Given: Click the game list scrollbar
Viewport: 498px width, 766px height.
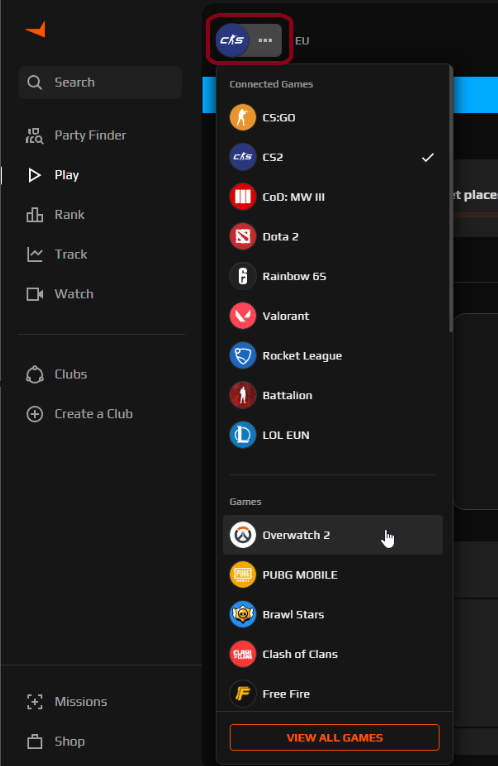Looking at the screenshot, I should click(451, 200).
